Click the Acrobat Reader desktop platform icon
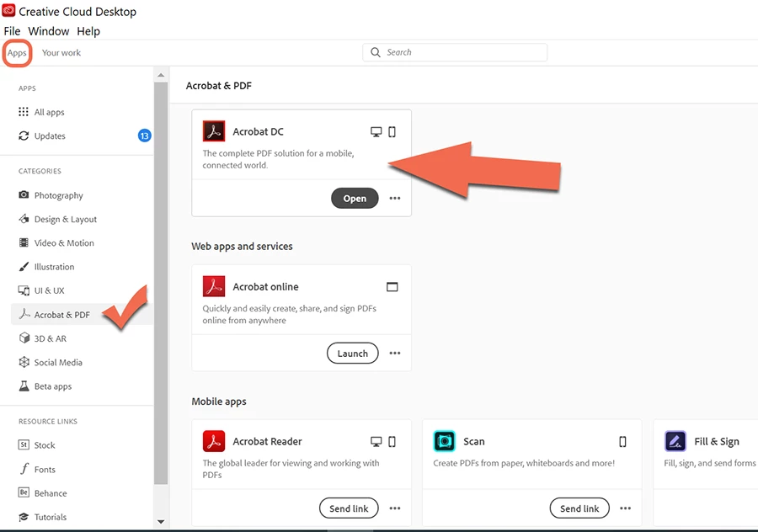 376,441
